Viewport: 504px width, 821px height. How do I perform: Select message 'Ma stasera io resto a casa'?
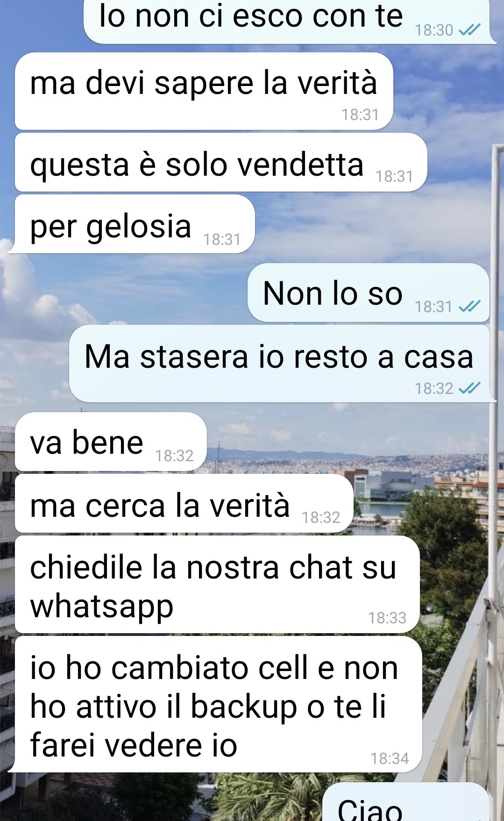coord(283,364)
